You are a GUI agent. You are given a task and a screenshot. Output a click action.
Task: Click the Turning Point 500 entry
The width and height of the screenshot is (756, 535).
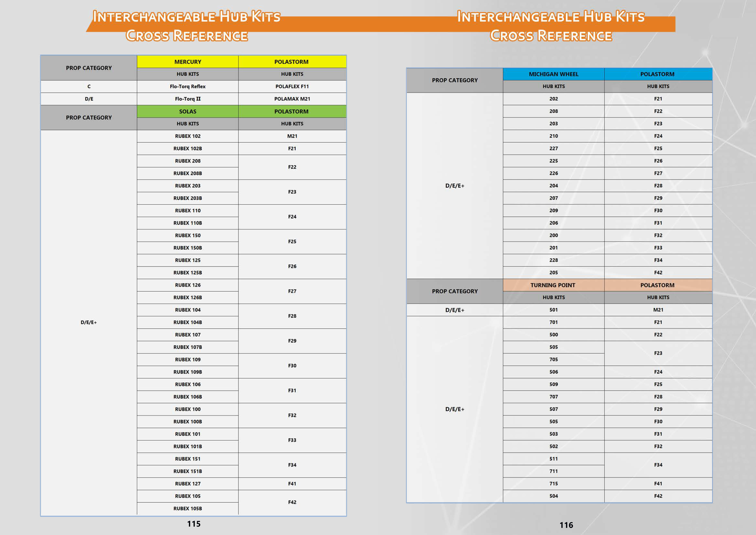coord(554,335)
